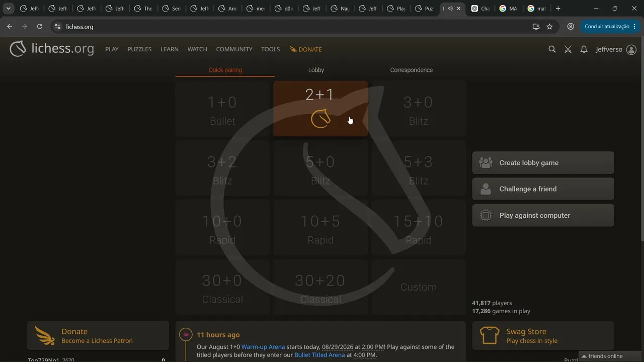
Task: Start a 2+1 game
Action: coord(320,109)
